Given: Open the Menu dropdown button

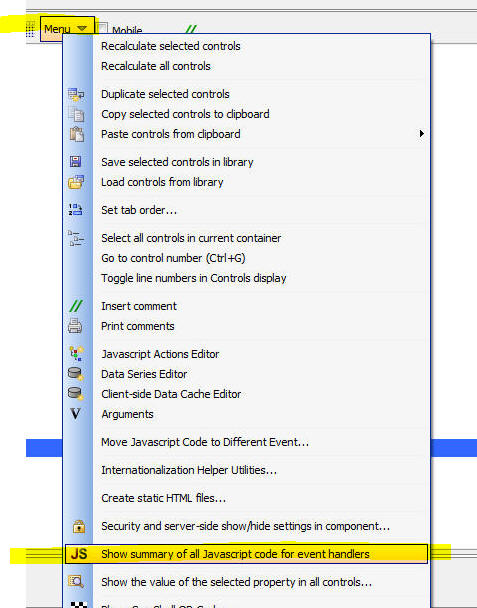Looking at the screenshot, I should click(67, 29).
